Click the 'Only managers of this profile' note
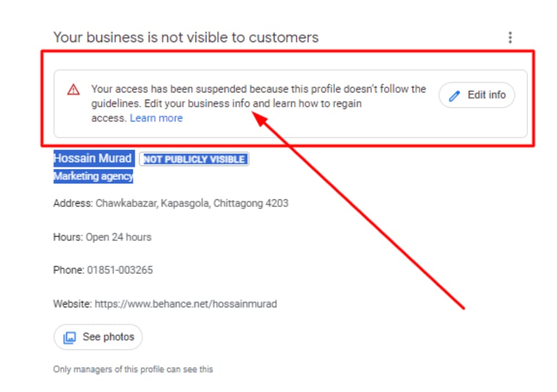The height and width of the screenshot is (392, 557). click(x=133, y=369)
